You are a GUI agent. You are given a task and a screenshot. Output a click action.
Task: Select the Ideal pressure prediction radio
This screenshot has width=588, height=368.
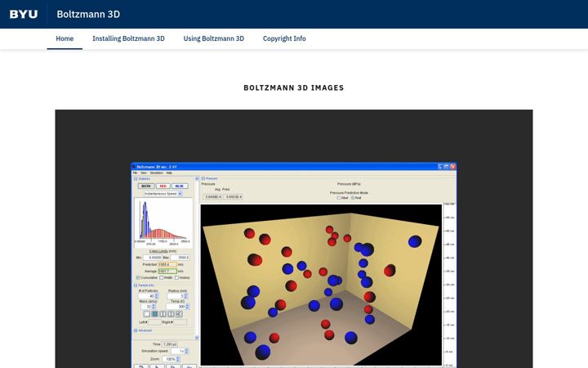(339, 198)
